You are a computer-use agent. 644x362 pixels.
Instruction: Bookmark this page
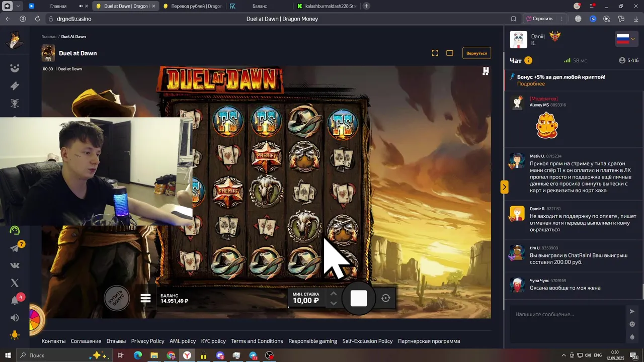[513, 19]
